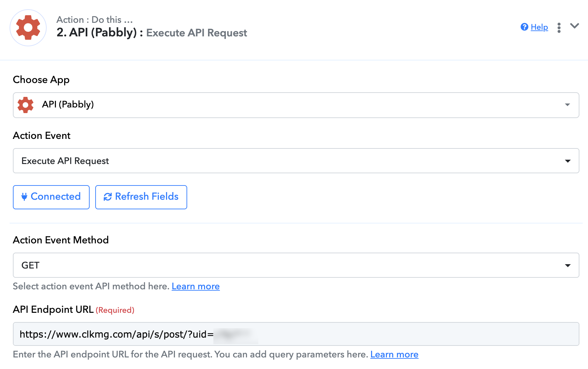The width and height of the screenshot is (588, 369).
Task: Click the blue question mark help icon
Action: pos(524,27)
